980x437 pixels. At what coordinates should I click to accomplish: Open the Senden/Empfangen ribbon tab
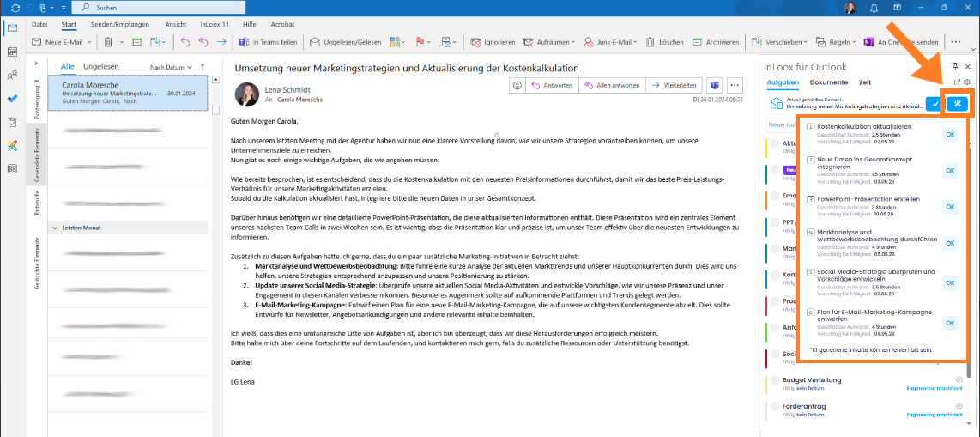pyautogui.click(x=120, y=24)
